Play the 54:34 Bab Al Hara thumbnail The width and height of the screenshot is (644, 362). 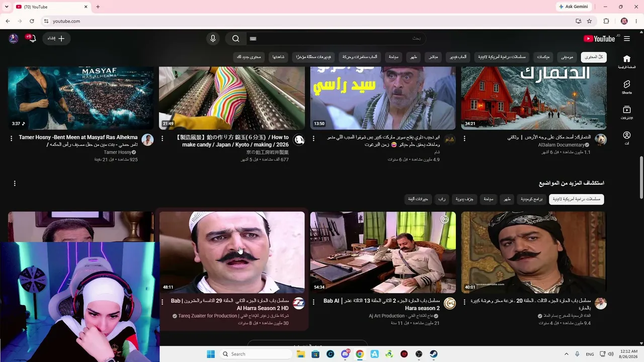point(383,252)
